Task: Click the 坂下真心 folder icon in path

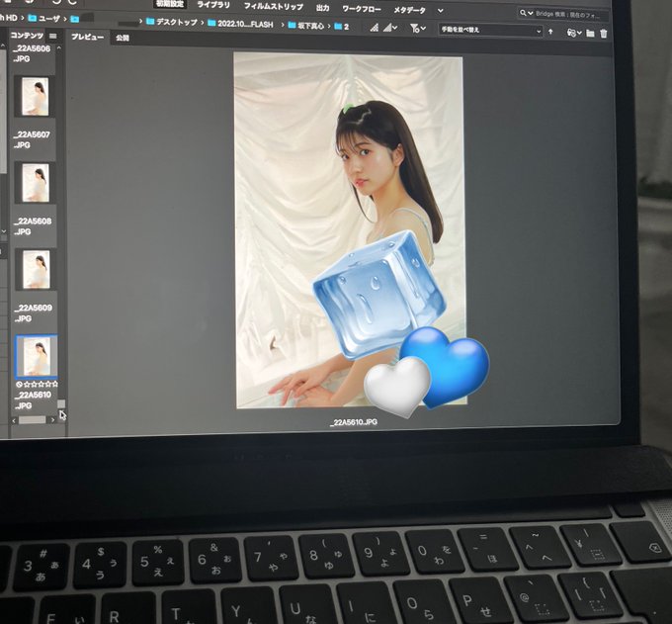Action: [292, 26]
